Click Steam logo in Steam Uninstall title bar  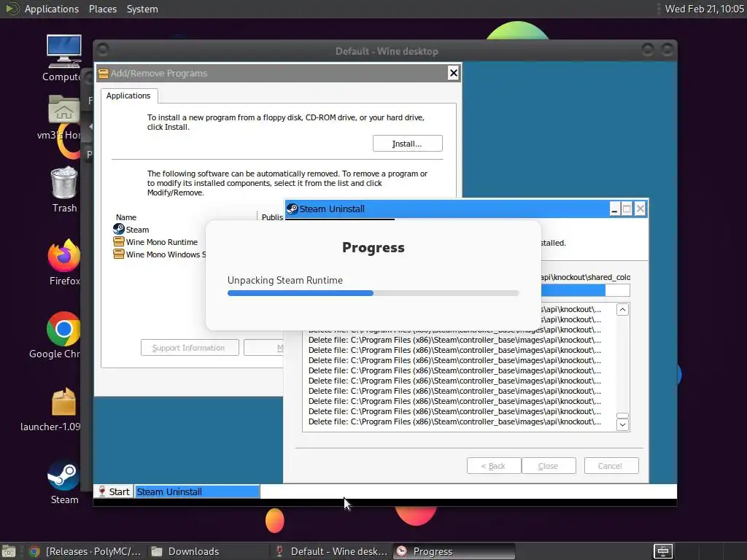(292, 209)
